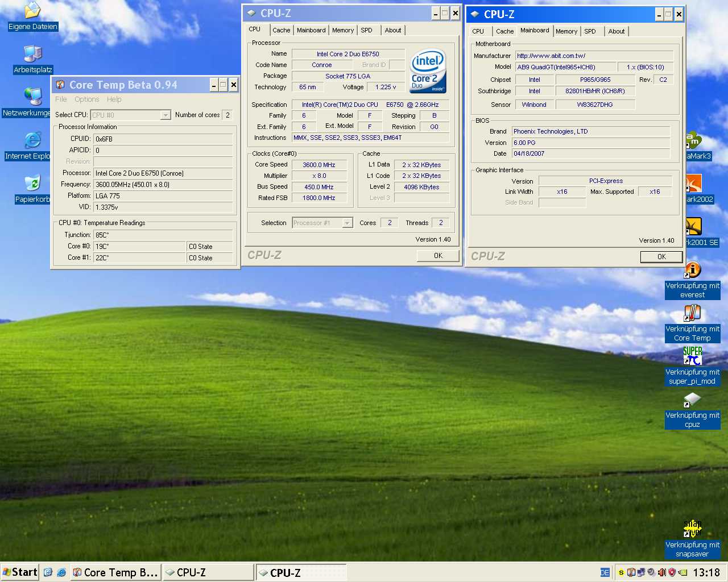Click the network connection tray icon

point(641,572)
